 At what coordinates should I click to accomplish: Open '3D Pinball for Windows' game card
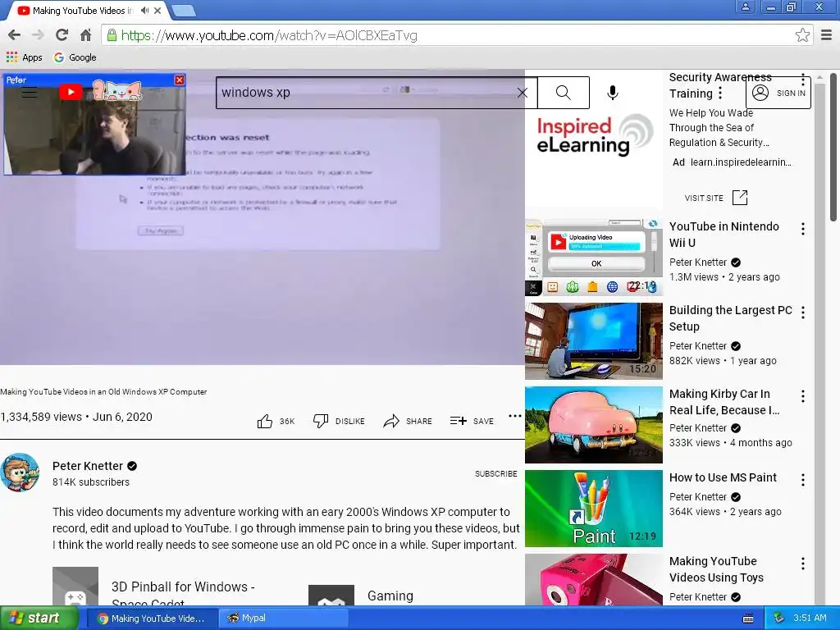pyautogui.click(x=155, y=587)
